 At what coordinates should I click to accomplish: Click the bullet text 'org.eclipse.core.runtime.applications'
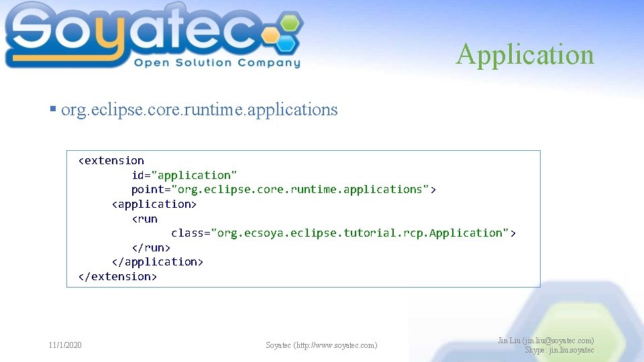199,110
